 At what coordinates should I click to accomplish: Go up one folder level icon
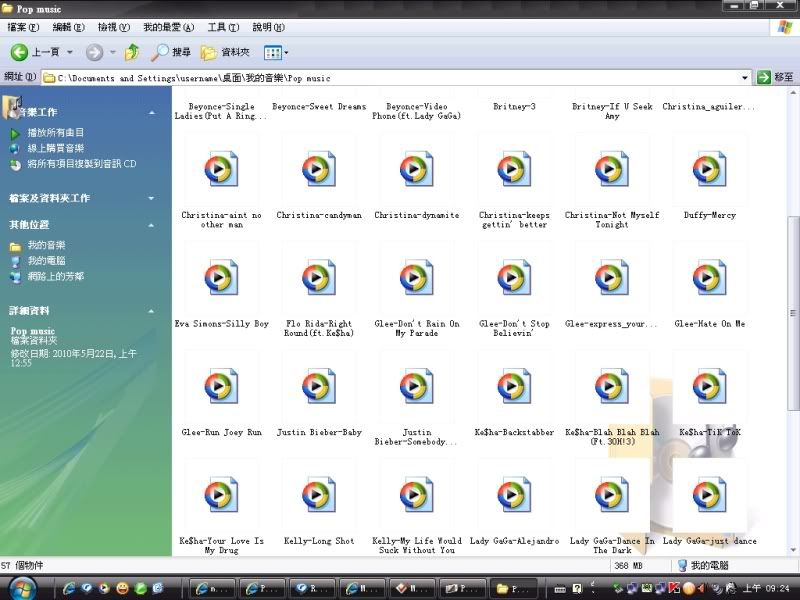[132, 52]
